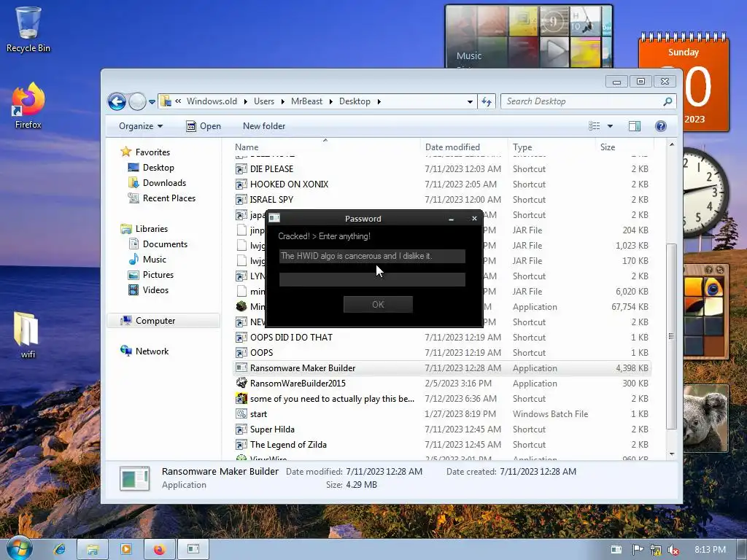Launch Internet Explorer from taskbar
747x560 pixels.
(60, 549)
